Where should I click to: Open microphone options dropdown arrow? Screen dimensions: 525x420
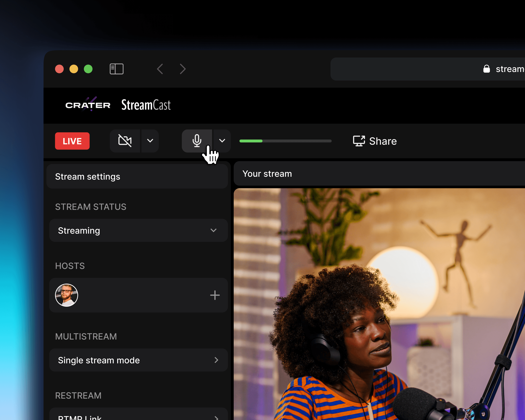click(x=222, y=141)
